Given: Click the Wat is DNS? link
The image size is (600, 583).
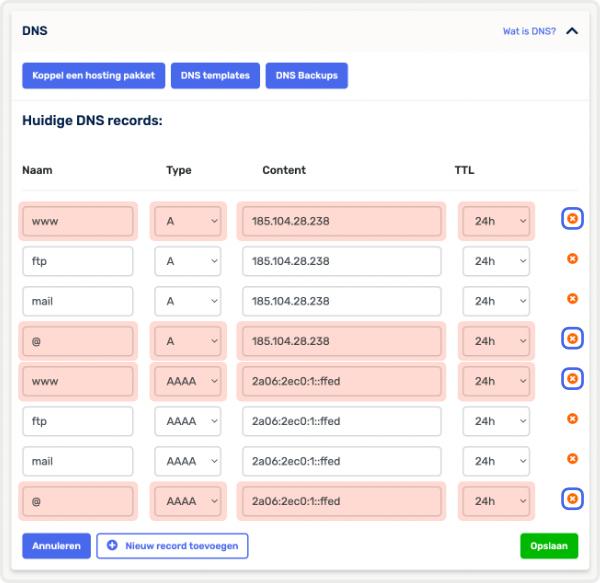Looking at the screenshot, I should coord(529,31).
